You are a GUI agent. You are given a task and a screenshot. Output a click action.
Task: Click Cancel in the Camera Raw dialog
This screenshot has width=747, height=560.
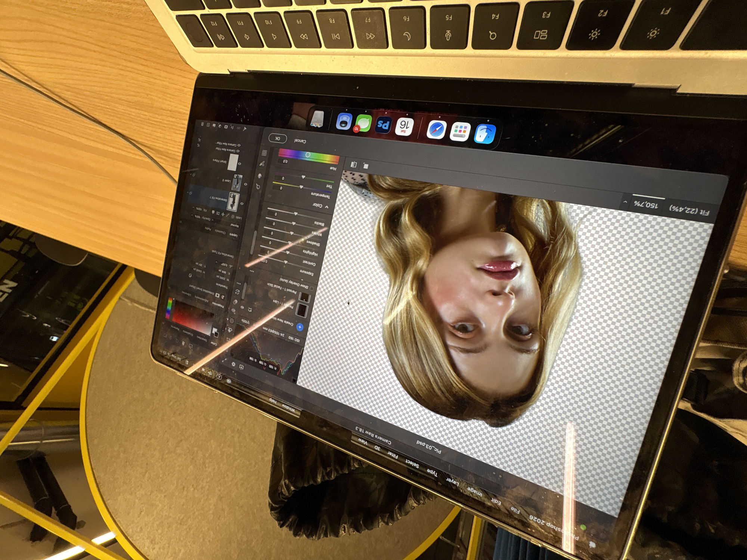(x=300, y=141)
